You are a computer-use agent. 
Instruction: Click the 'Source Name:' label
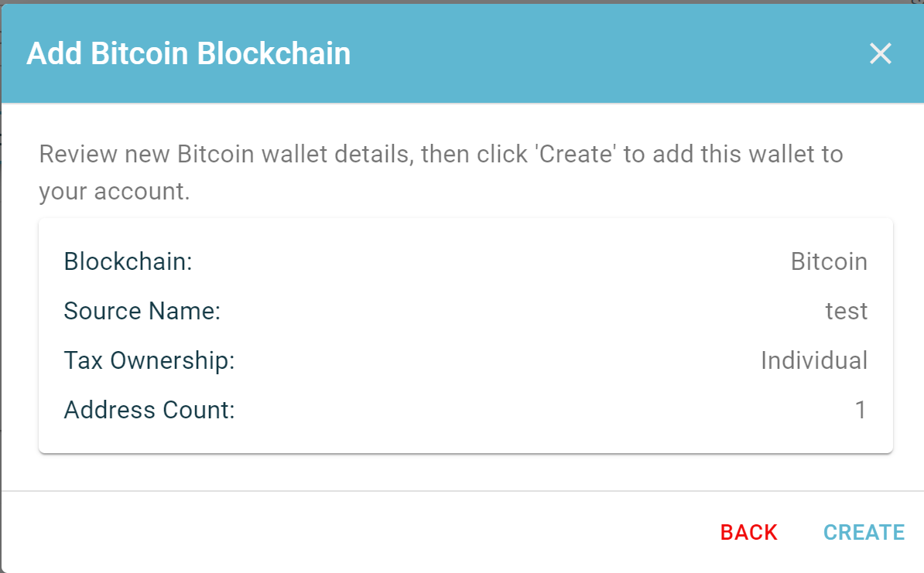142,311
